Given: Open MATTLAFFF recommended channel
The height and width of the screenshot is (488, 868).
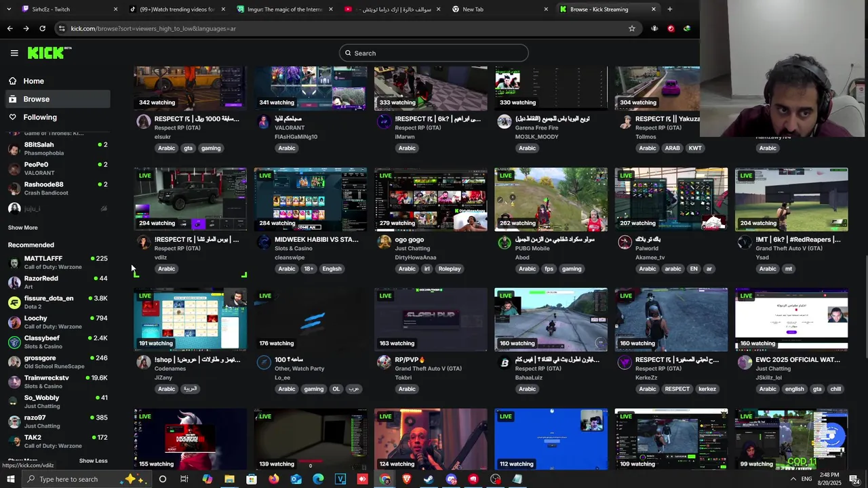Looking at the screenshot, I should coord(58,262).
